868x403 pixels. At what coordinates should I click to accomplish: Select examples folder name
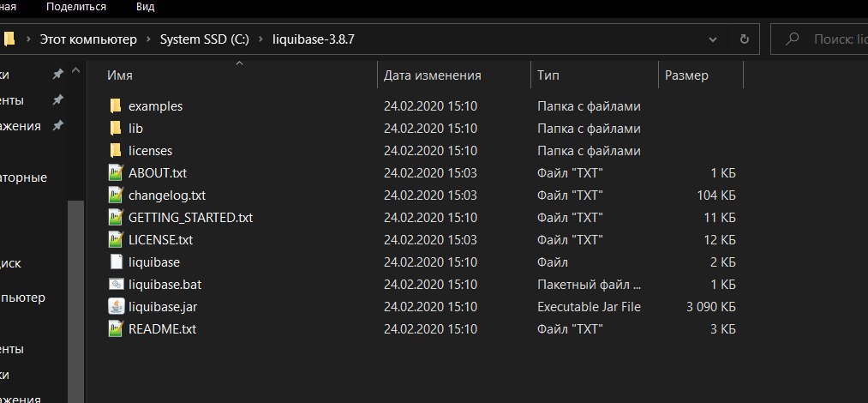click(x=155, y=105)
